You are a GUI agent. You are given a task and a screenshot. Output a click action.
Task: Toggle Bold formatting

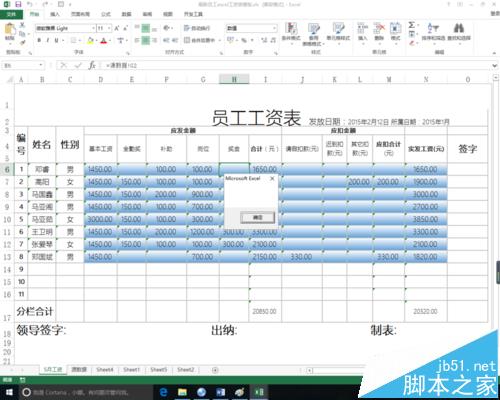(39, 40)
